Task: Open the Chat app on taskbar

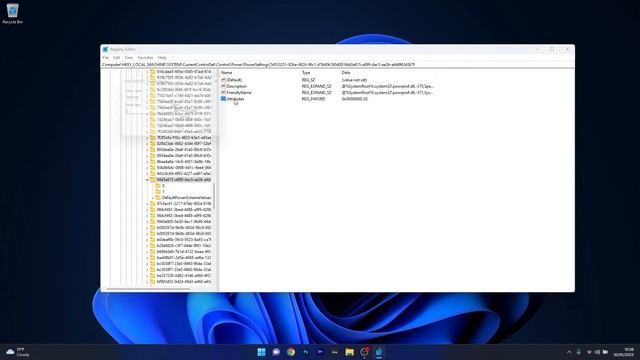Action: click(x=276, y=352)
